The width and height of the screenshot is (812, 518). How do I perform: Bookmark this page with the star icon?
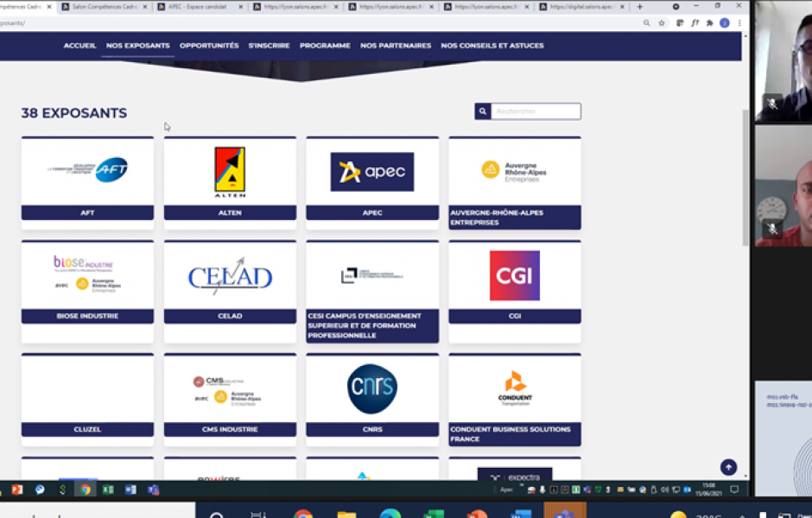pyautogui.click(x=662, y=22)
